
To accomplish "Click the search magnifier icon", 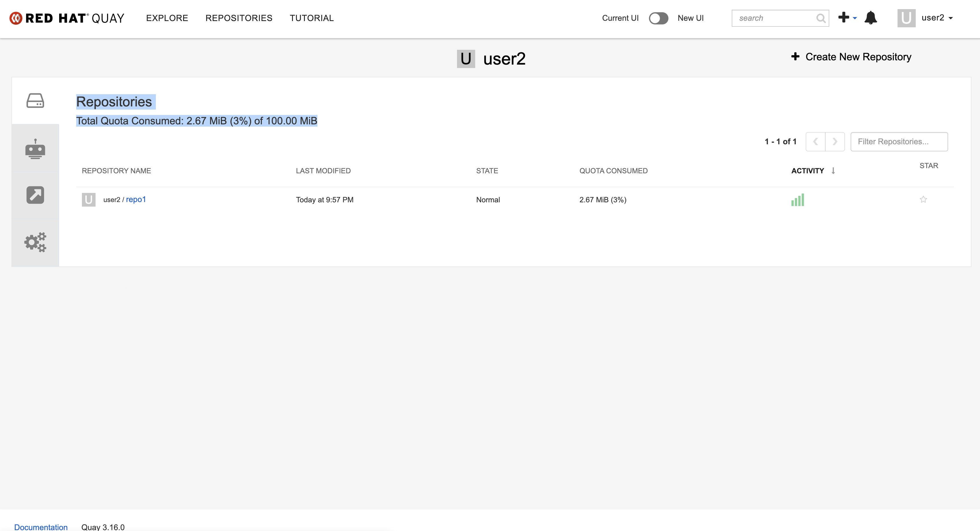I will point(820,18).
